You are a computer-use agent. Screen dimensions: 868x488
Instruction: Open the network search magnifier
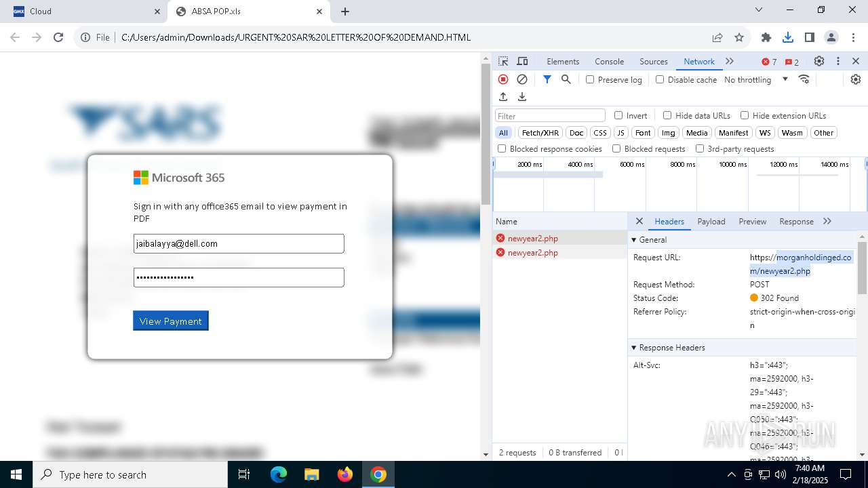[566, 79]
